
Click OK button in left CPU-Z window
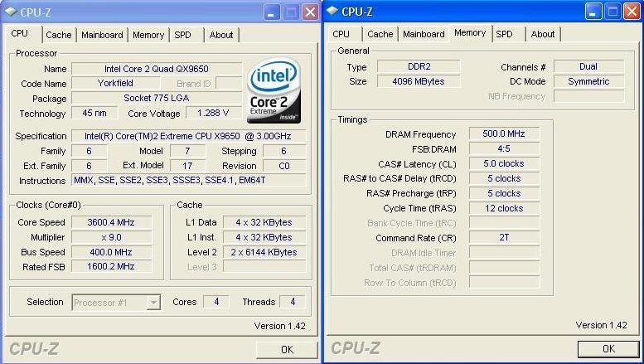click(x=287, y=349)
